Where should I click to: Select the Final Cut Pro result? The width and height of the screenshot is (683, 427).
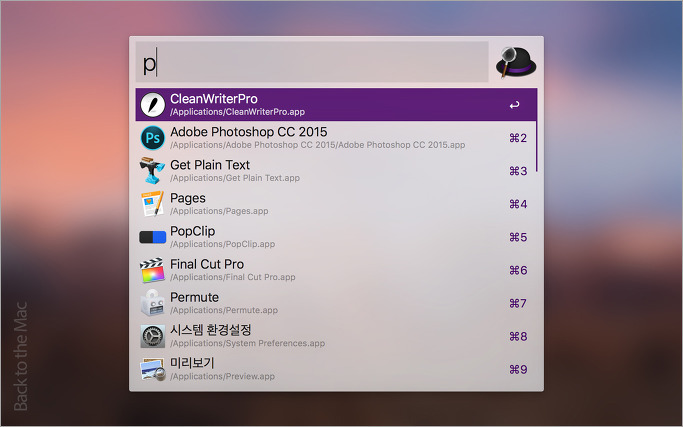point(336,270)
